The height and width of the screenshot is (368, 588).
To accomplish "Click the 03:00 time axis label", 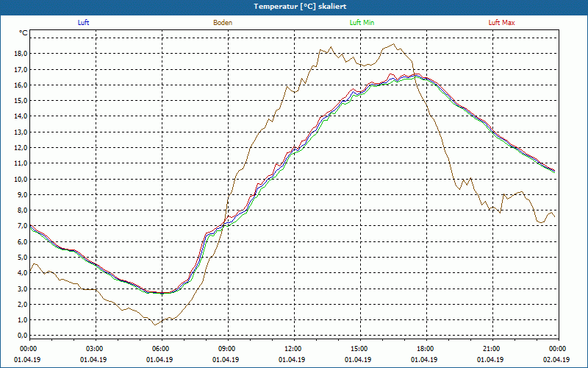I will 94,349.
